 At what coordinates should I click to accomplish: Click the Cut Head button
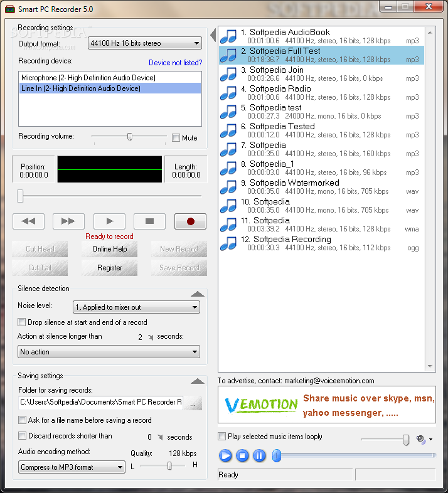(40, 249)
